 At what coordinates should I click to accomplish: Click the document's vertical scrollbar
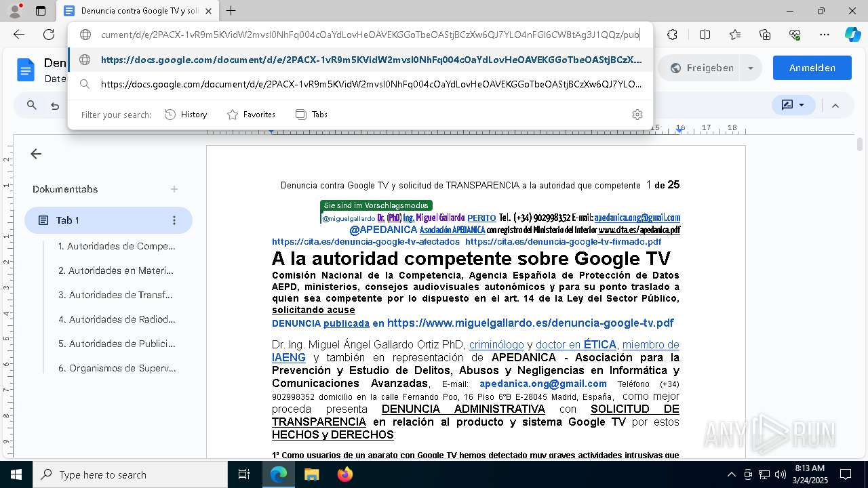pos(859,144)
